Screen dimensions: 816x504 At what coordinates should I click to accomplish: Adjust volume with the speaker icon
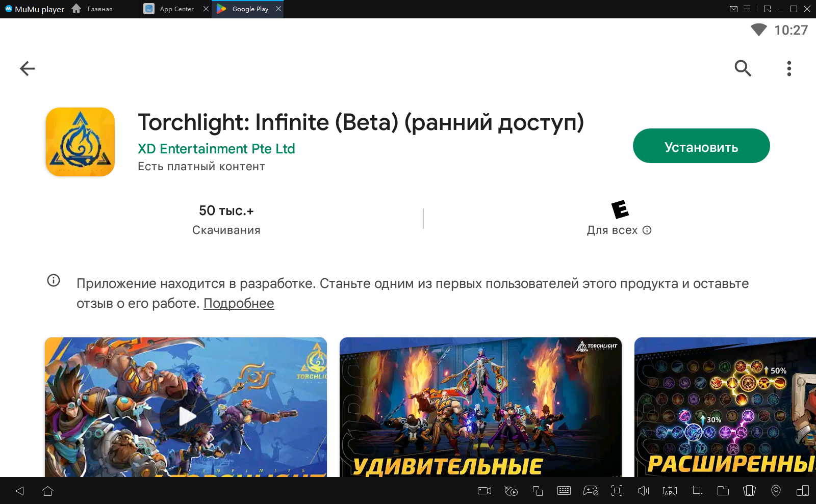(644, 491)
